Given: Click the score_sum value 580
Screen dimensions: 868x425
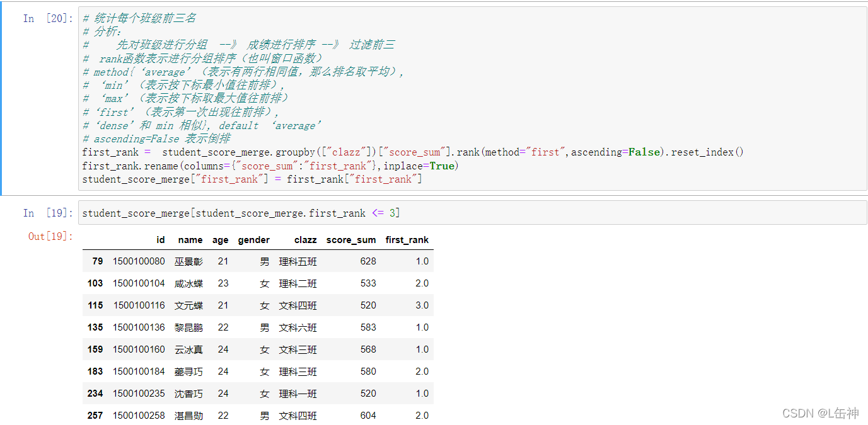Looking at the screenshot, I should (x=368, y=371).
